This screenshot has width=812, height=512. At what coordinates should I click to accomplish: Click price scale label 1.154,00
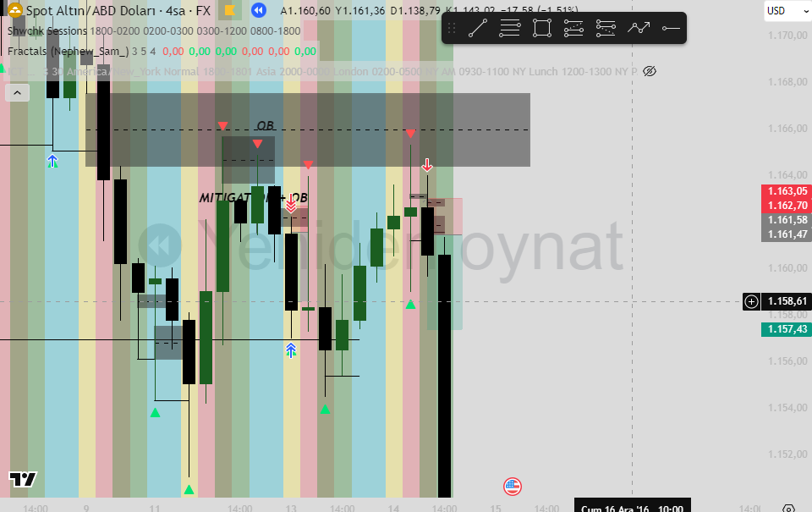point(787,408)
